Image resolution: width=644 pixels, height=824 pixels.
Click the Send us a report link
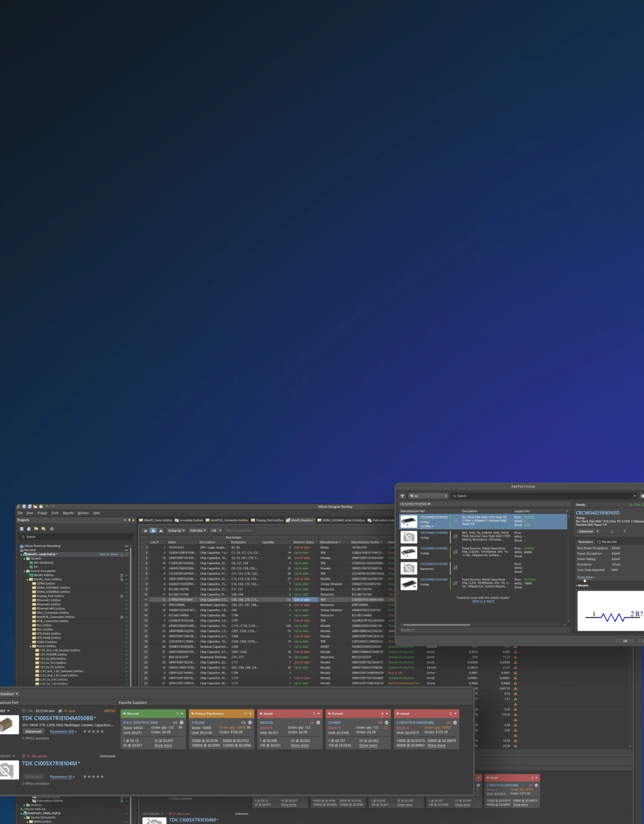click(x=483, y=601)
